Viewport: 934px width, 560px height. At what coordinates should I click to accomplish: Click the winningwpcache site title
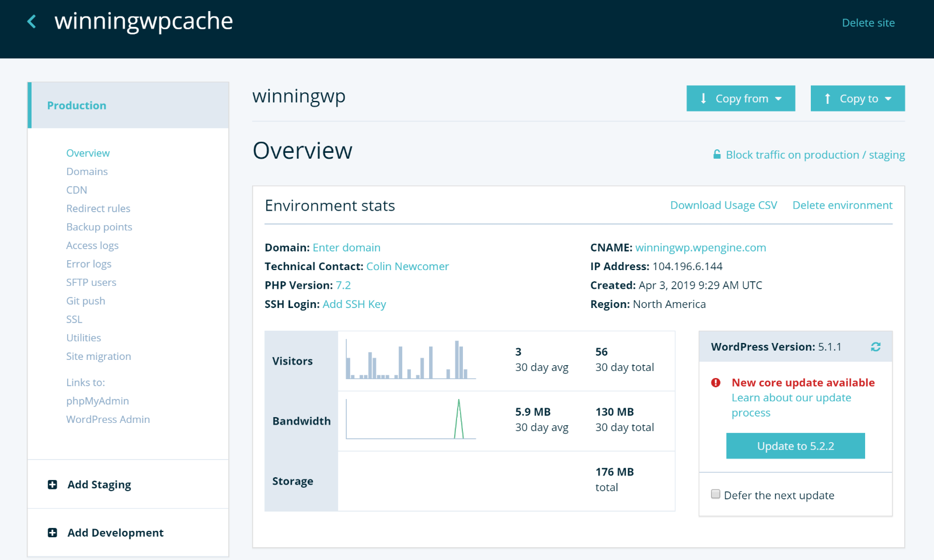(x=144, y=21)
